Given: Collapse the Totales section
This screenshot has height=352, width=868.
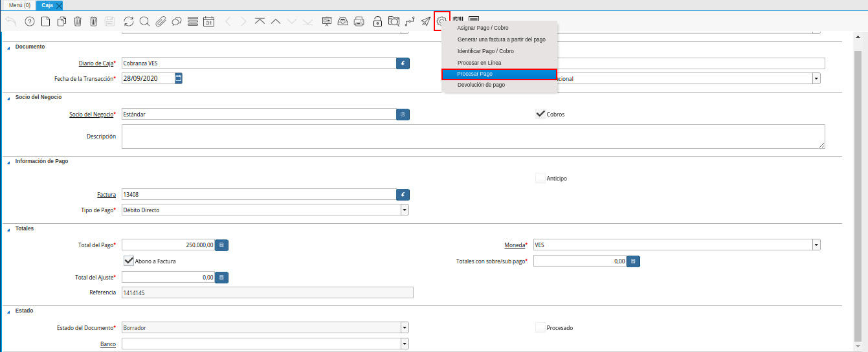Looking at the screenshot, I should tap(9, 229).
